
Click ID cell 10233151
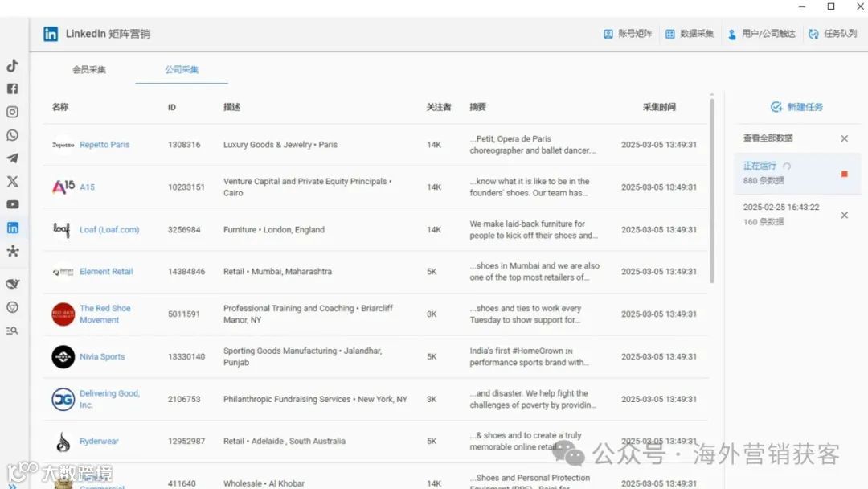tap(186, 187)
